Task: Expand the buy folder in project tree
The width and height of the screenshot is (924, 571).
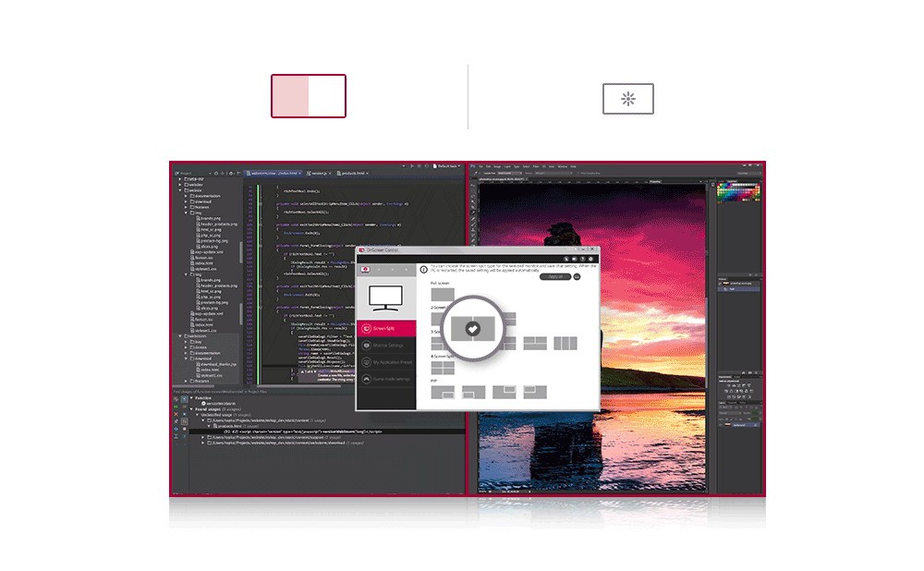Action: click(x=187, y=342)
